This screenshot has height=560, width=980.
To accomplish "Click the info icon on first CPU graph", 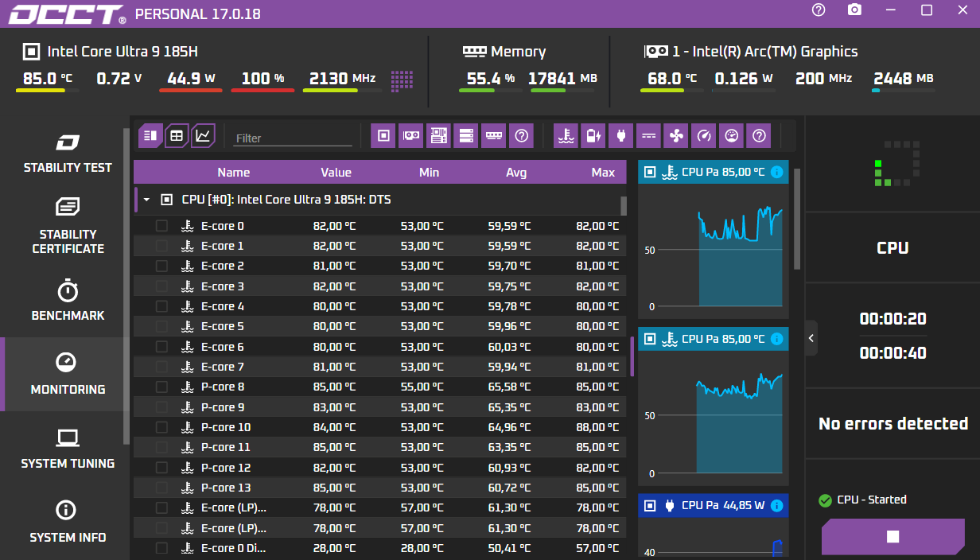I will pos(777,172).
